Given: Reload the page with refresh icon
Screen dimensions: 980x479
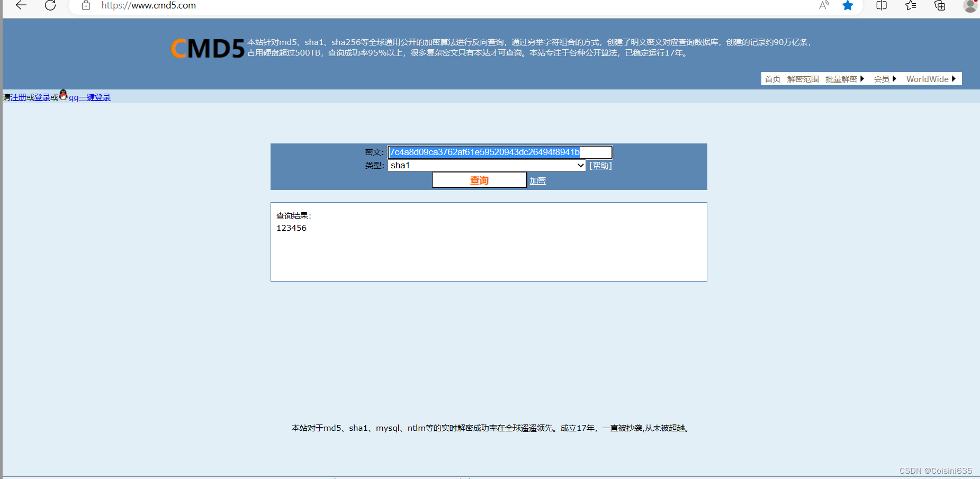Looking at the screenshot, I should click(x=50, y=5).
